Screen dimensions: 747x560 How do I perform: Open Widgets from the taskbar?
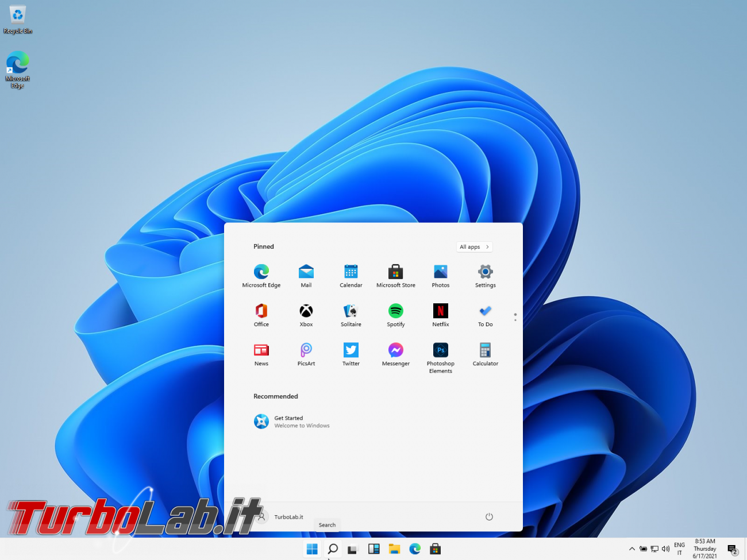click(x=373, y=549)
